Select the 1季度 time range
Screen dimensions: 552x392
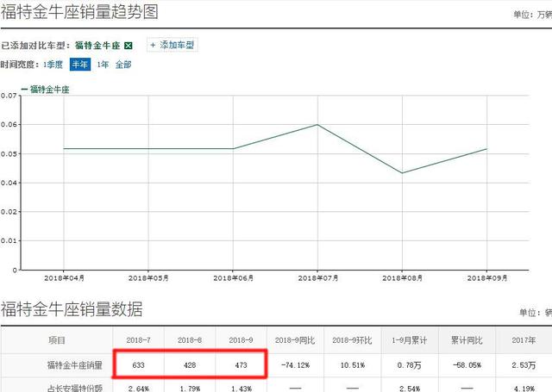[x=53, y=65]
